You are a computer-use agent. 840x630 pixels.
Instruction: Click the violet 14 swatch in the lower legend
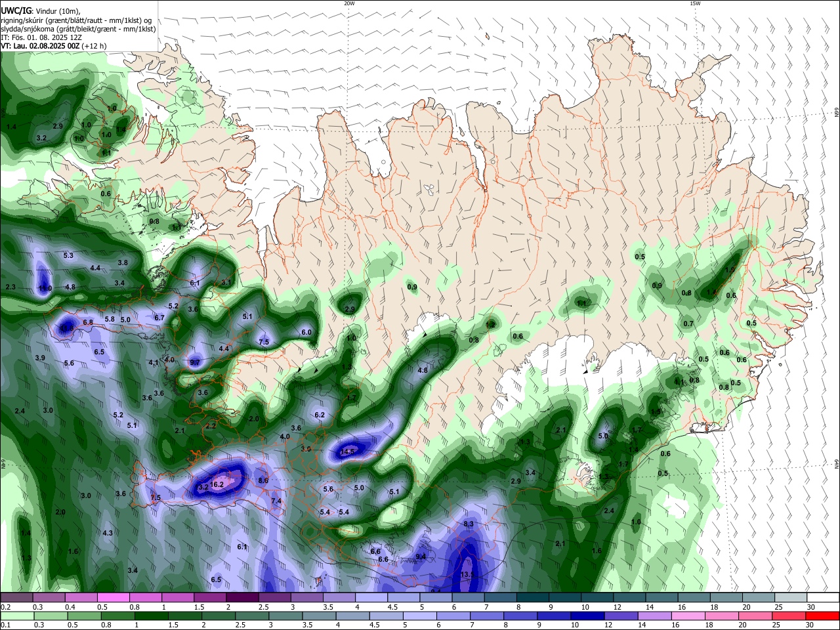654,616
